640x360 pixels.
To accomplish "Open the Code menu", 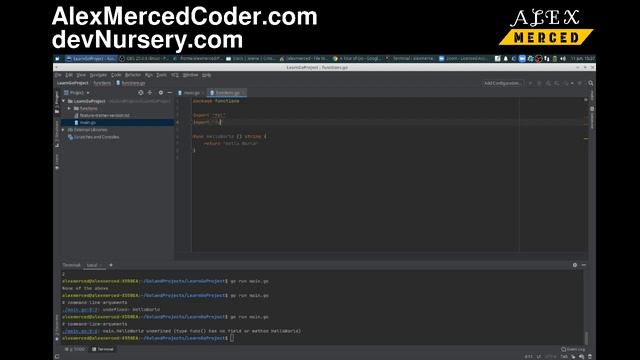I will (116, 75).
